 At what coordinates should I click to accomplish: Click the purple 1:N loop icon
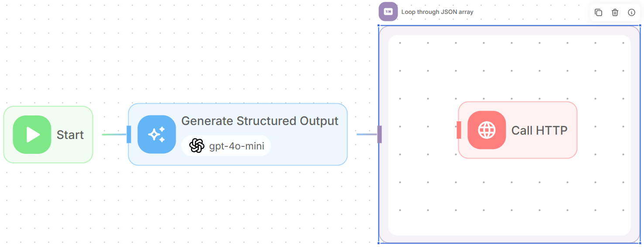pos(388,12)
